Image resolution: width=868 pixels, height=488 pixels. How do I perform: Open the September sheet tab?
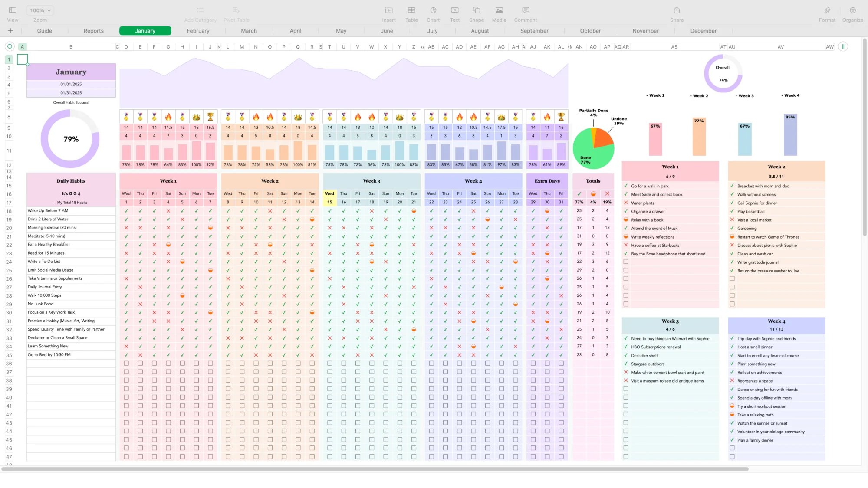534,31
